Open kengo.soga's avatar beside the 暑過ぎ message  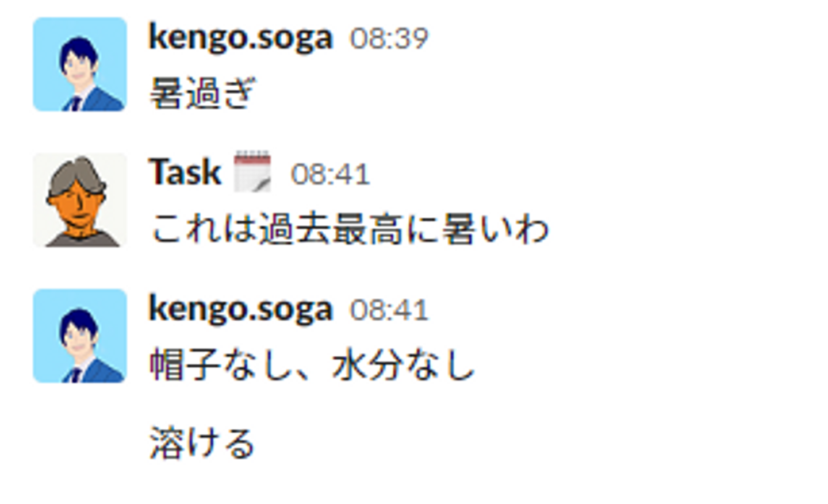(80, 64)
